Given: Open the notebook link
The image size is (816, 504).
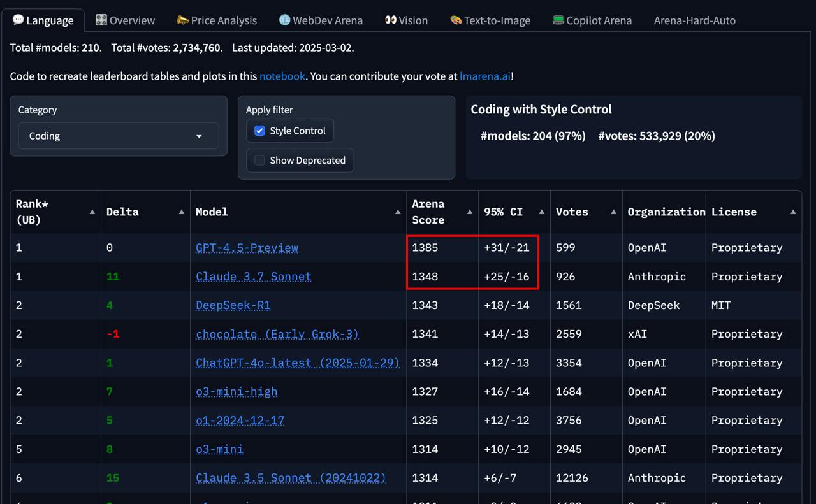Looking at the screenshot, I should click(282, 76).
